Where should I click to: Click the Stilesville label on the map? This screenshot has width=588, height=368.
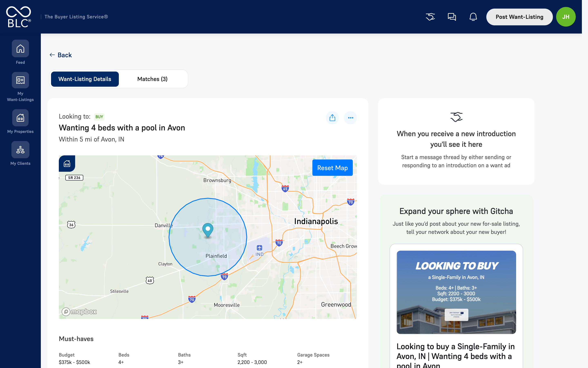(119, 291)
